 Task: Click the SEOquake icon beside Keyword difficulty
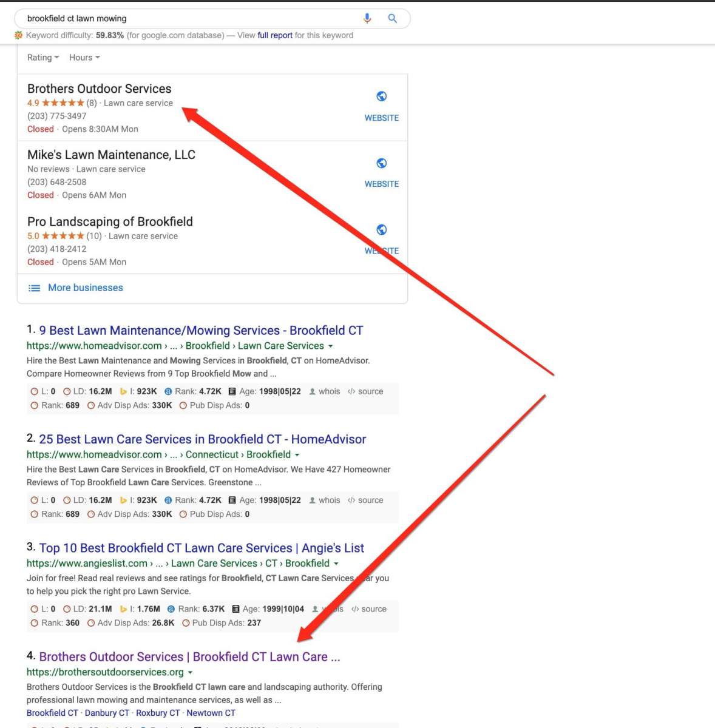[x=18, y=35]
